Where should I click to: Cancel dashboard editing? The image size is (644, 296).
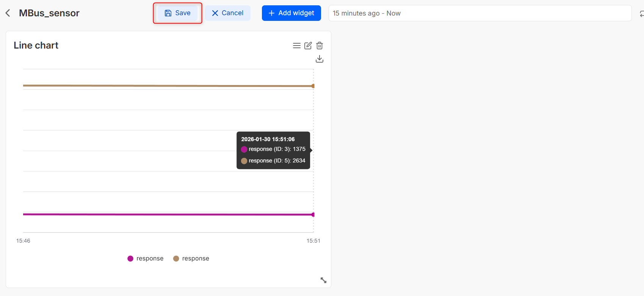point(228,13)
